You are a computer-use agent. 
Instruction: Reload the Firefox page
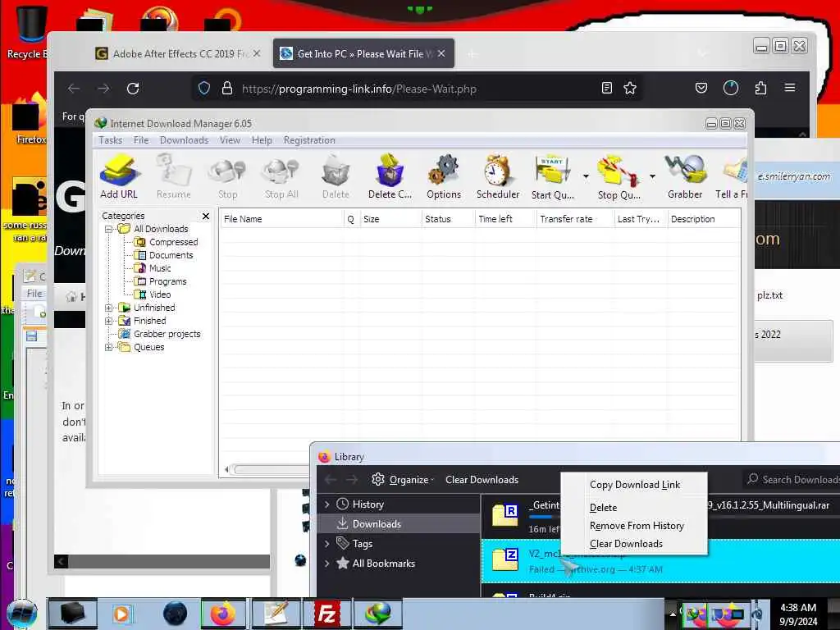click(x=133, y=89)
